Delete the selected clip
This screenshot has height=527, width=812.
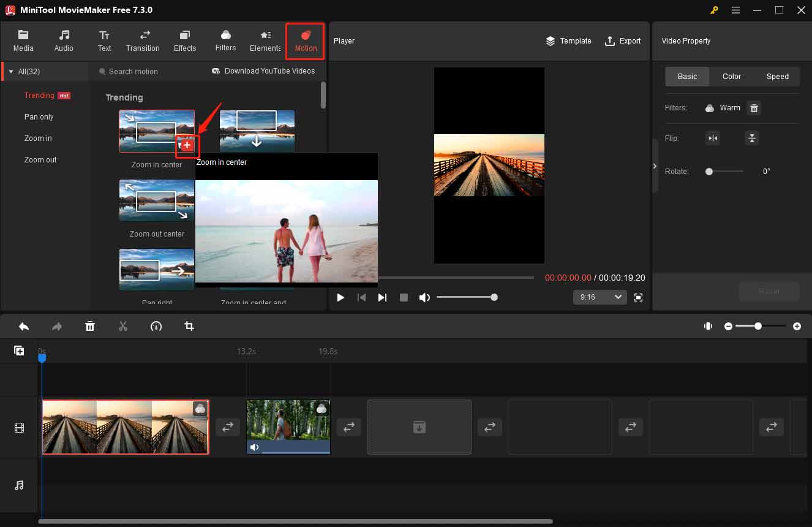[90, 327]
